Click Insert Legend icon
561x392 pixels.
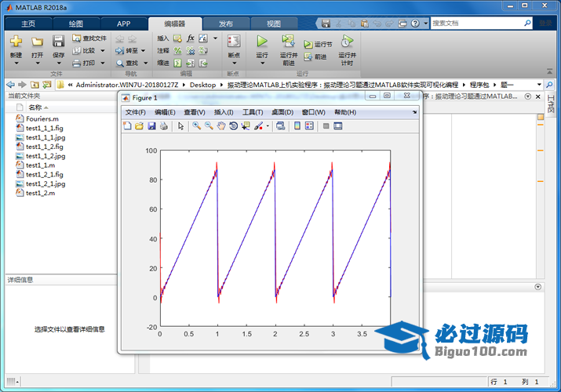click(x=309, y=125)
